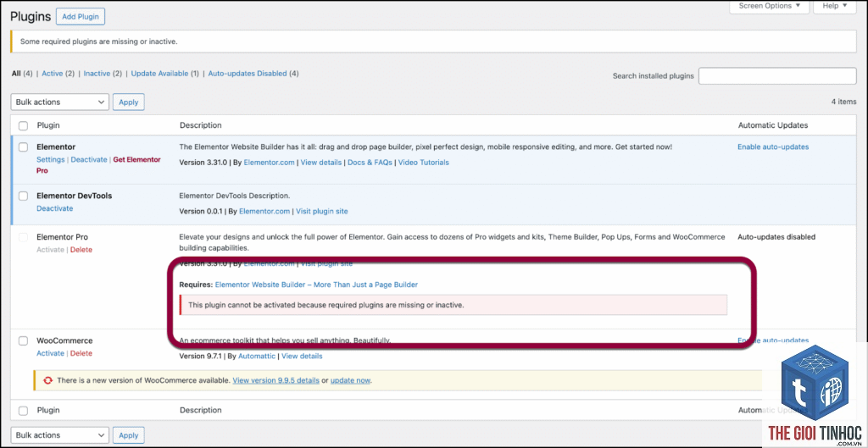Viewport: 868px width, 448px height.
Task: View WooCommerce version 9.9.5 details
Action: tap(275, 380)
